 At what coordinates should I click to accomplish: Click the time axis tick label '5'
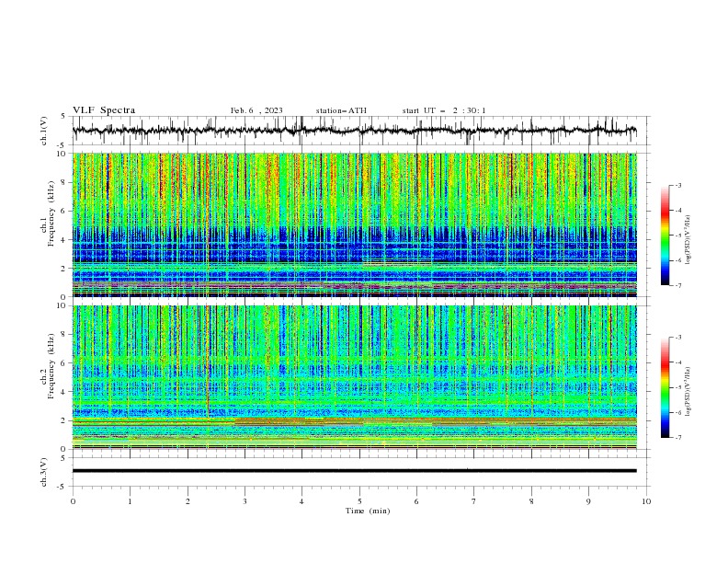[359, 501]
